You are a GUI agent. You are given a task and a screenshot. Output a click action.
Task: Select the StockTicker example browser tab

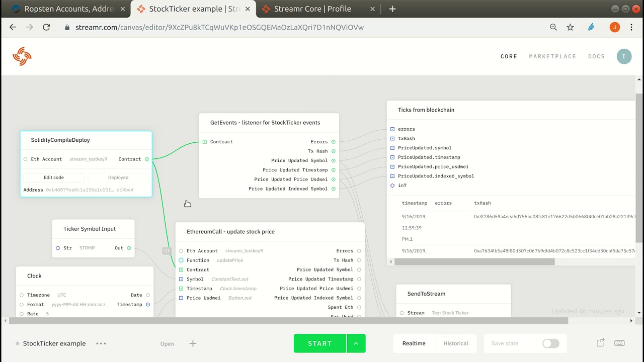193,9
